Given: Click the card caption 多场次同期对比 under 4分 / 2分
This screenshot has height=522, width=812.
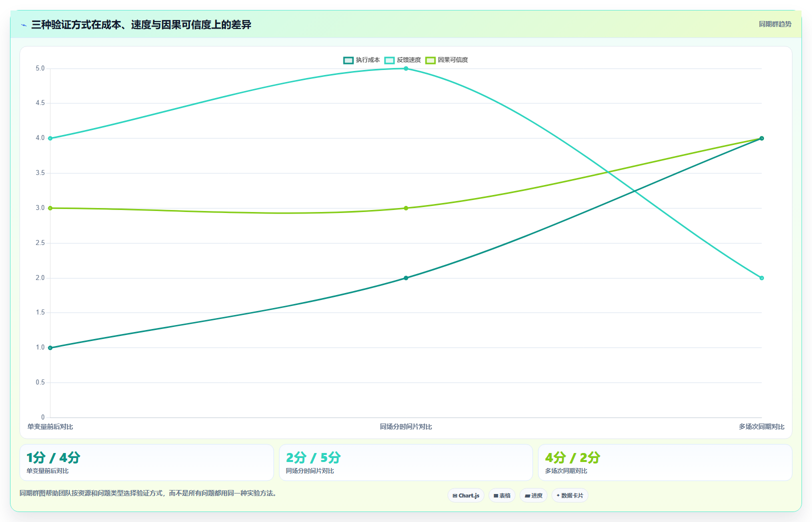Looking at the screenshot, I should point(566,471).
